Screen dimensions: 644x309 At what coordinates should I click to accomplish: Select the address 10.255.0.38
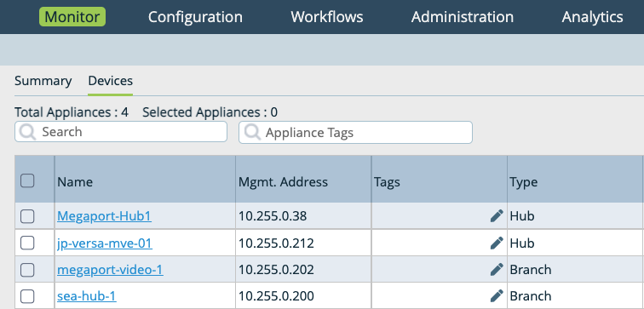[273, 216]
